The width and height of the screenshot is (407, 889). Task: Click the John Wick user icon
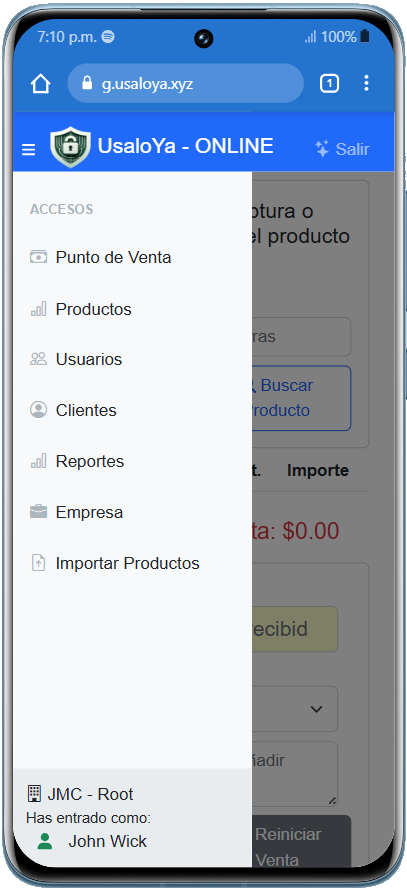click(x=45, y=841)
